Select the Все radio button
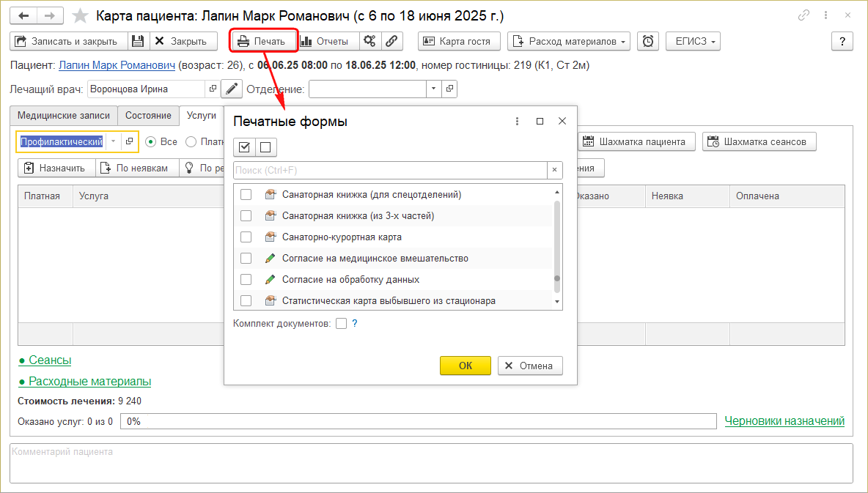Image resolution: width=868 pixels, height=493 pixels. pos(150,141)
